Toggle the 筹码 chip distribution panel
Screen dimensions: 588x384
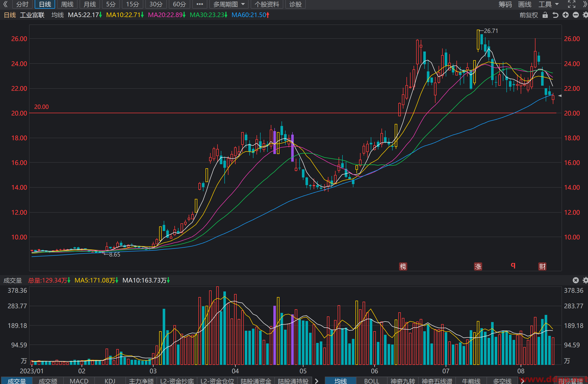(x=505, y=4)
